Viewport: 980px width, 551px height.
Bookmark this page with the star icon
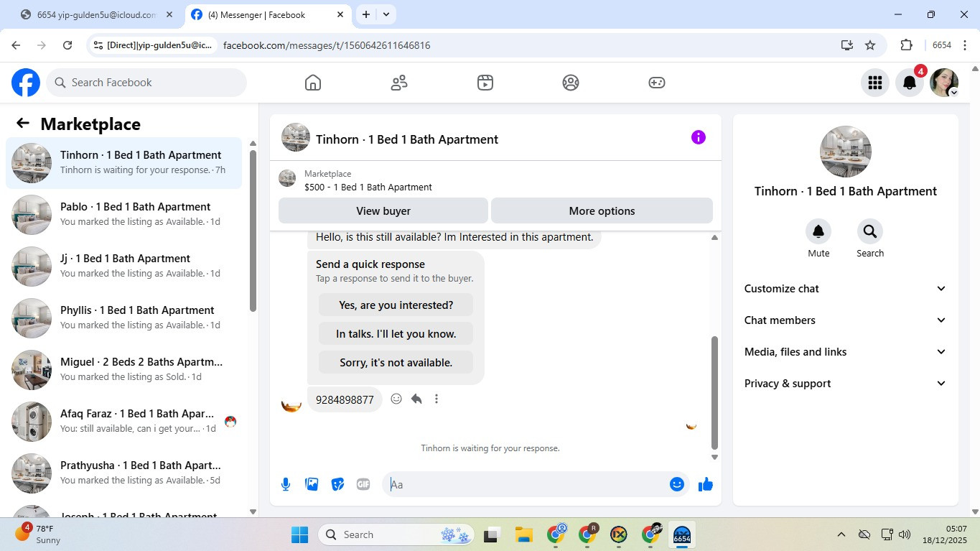point(870,45)
